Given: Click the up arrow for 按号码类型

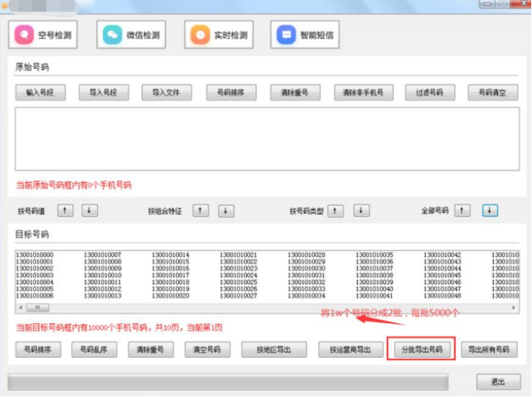Looking at the screenshot, I should click(335, 210).
